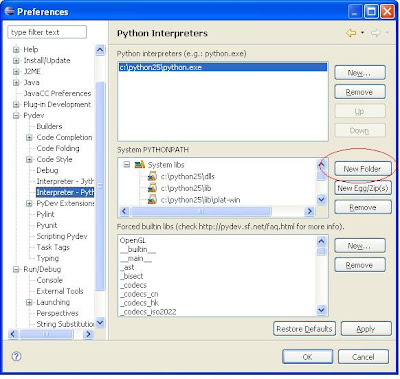
Task: Collapse the System libs tree node
Action: (127, 165)
